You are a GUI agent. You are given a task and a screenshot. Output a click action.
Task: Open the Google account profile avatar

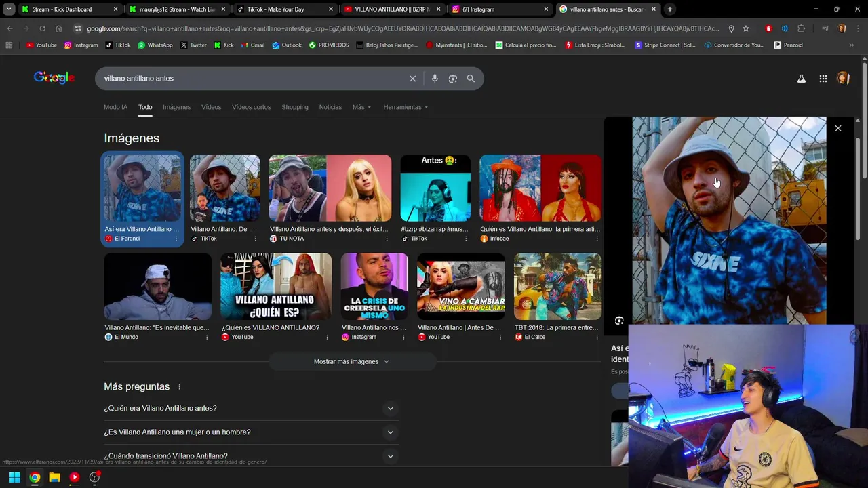click(843, 79)
